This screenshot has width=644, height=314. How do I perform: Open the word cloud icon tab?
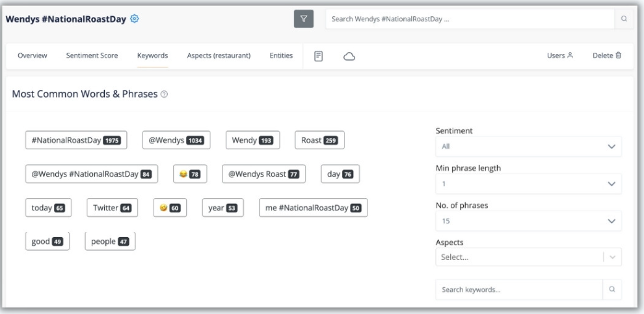[349, 56]
